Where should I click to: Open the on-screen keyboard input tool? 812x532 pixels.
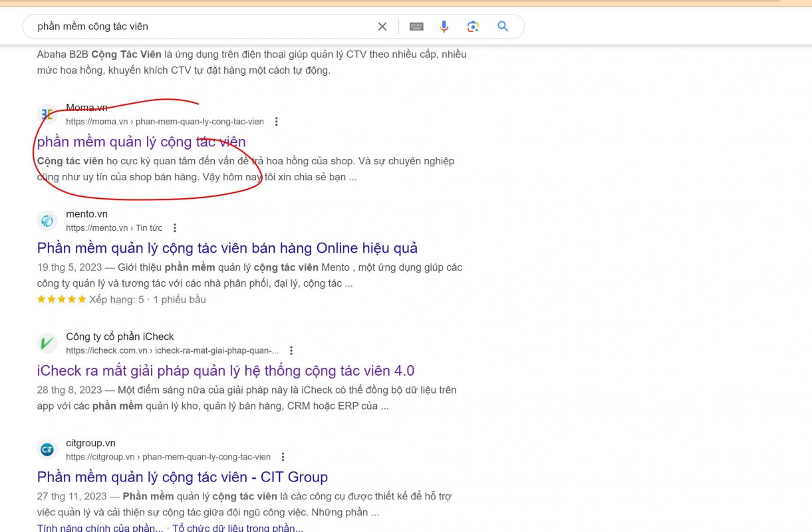(x=416, y=27)
